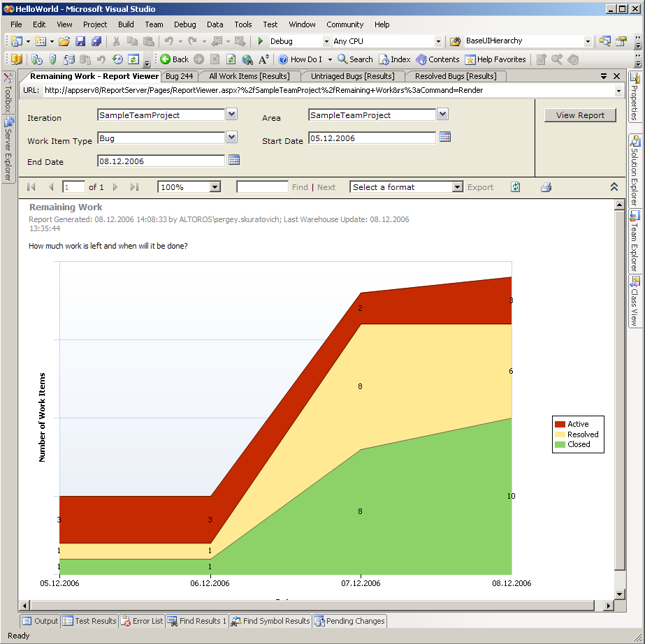Open the Pending Changes panel tab

(349, 620)
